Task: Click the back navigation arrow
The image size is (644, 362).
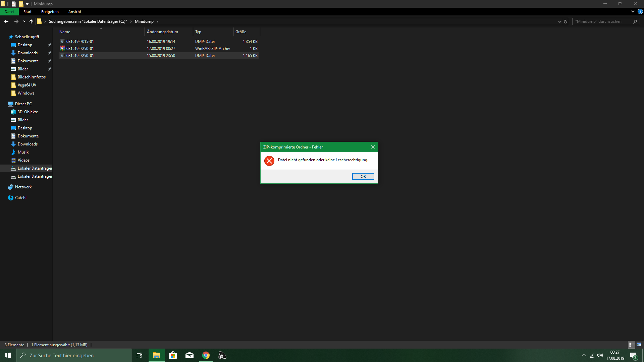Action: (x=6, y=21)
